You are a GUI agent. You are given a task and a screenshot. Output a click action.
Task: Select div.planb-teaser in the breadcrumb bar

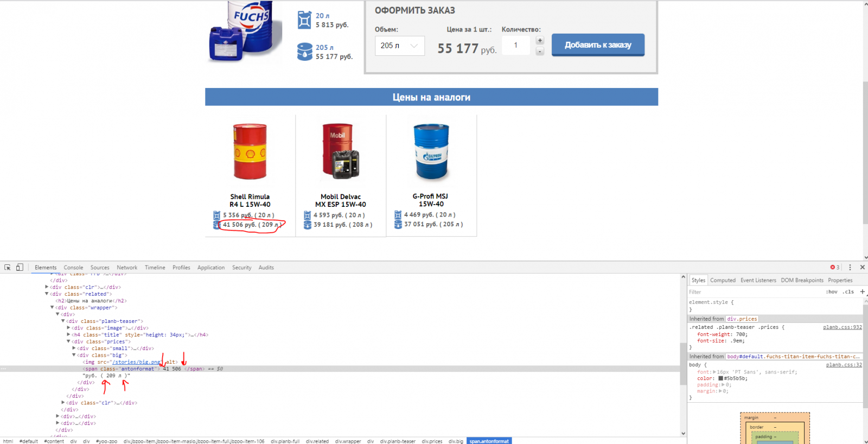(398, 441)
